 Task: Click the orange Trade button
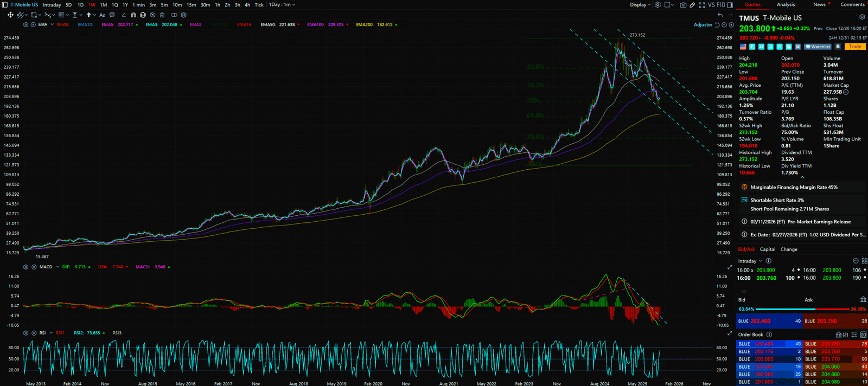(x=855, y=47)
